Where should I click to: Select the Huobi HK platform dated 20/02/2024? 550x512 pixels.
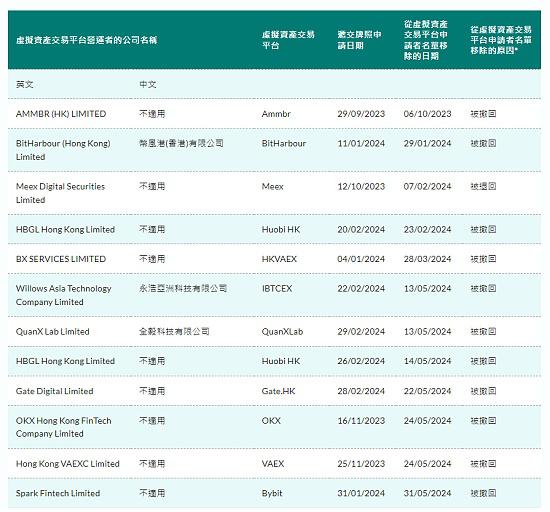click(x=281, y=229)
